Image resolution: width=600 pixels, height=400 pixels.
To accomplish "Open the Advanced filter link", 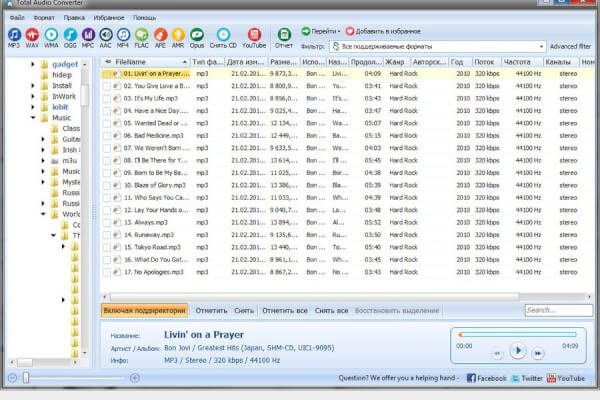I will (571, 47).
